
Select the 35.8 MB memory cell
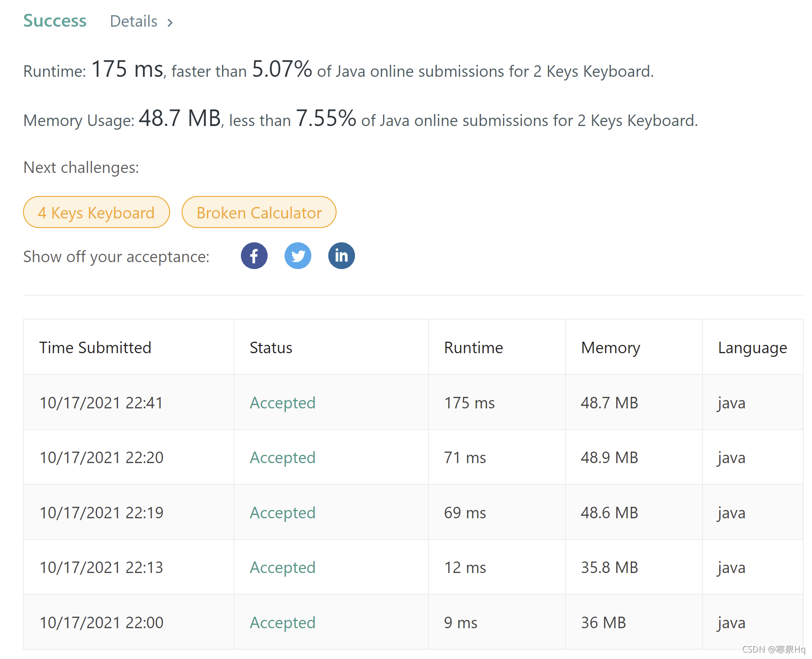[x=609, y=567]
